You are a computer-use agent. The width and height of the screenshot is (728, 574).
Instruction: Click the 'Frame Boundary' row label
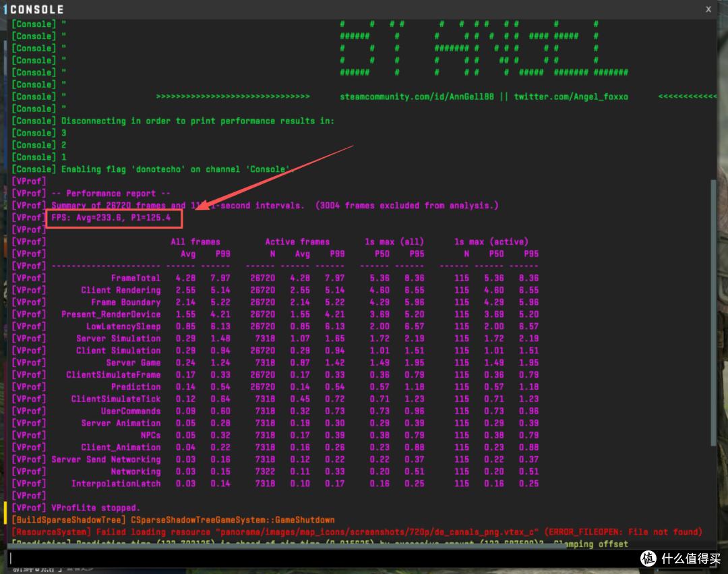point(126,302)
